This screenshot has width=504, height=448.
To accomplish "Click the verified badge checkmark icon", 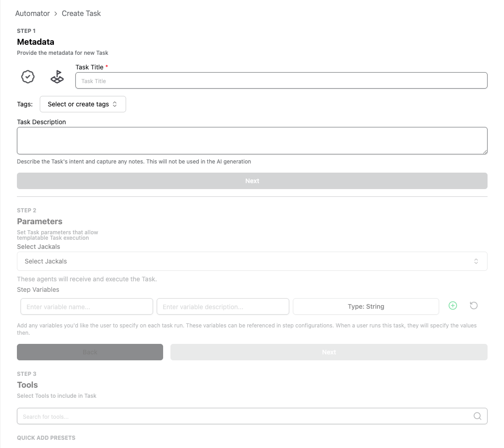I will [x=28, y=77].
